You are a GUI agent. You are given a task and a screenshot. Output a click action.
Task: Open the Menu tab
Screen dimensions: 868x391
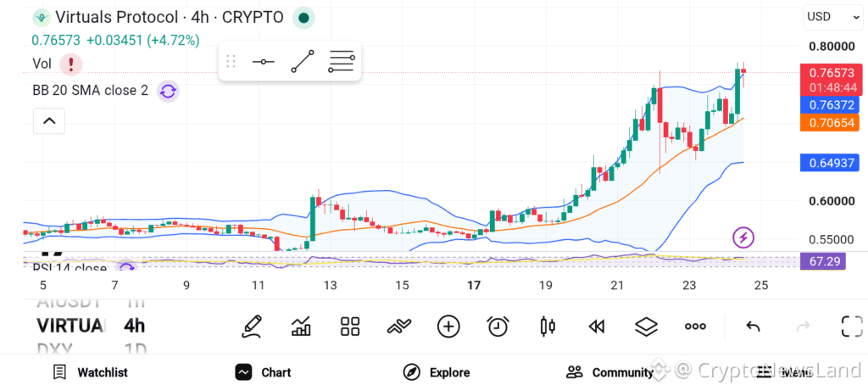(783, 372)
